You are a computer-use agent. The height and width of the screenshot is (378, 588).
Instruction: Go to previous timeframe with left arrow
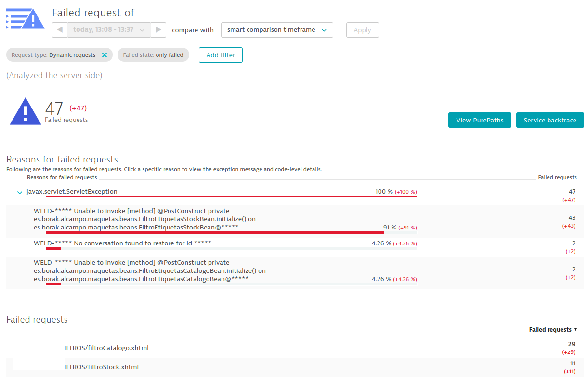(60, 30)
